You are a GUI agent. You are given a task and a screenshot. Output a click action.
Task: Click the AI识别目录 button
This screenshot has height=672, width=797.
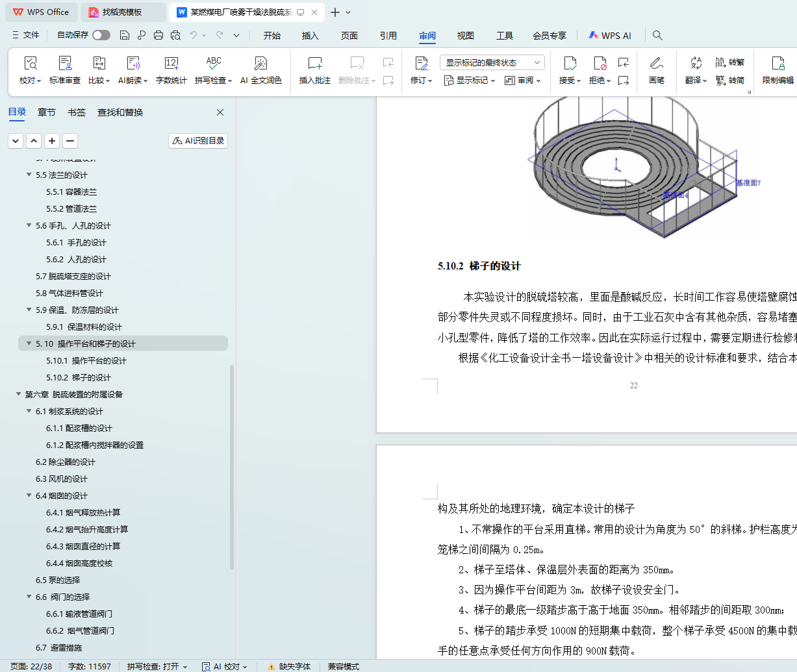(x=198, y=141)
